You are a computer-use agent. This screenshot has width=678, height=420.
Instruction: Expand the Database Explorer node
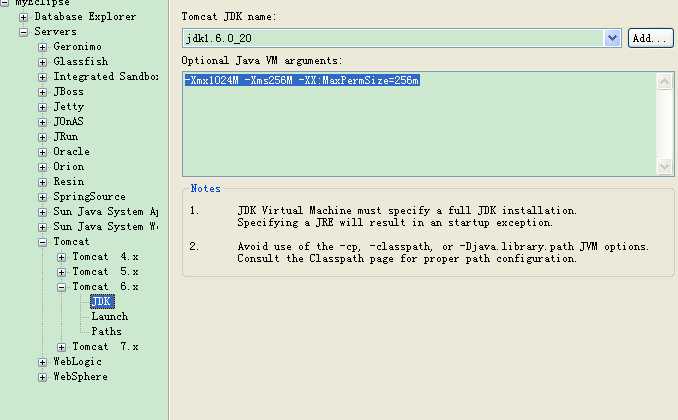(x=23, y=17)
